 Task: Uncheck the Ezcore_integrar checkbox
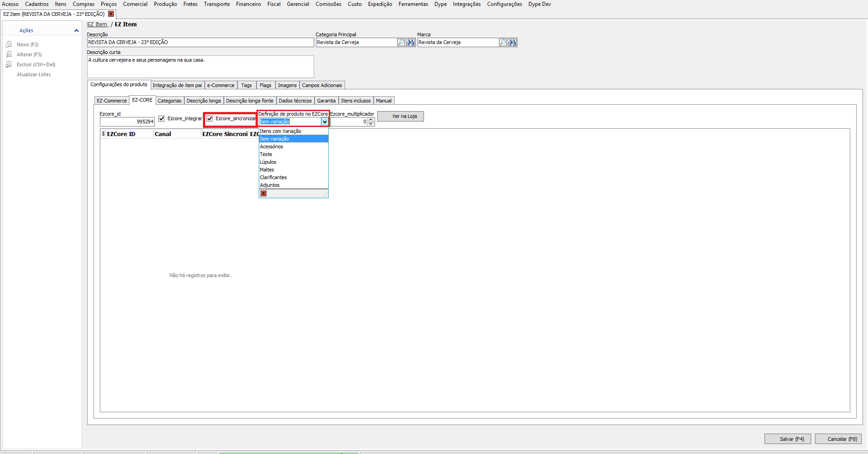(x=161, y=118)
